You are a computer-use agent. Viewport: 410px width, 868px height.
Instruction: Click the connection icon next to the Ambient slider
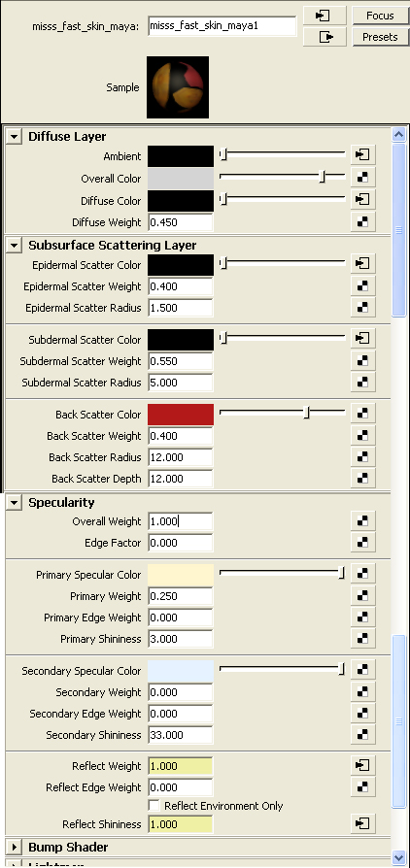click(x=362, y=155)
